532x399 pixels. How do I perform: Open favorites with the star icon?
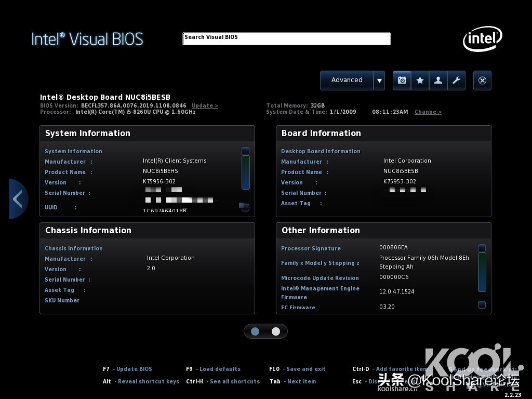click(x=420, y=80)
